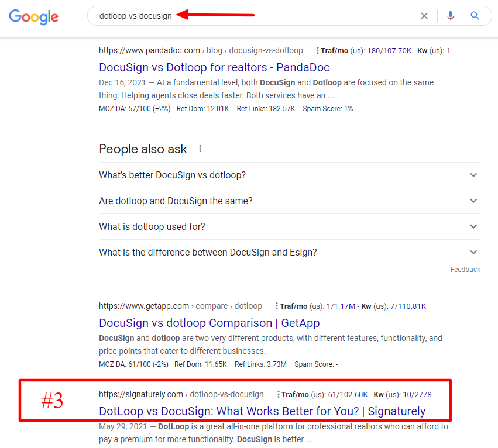The height and width of the screenshot is (448, 498).
Task: Expand "What is dotloop used for?" question
Action: click(289, 227)
